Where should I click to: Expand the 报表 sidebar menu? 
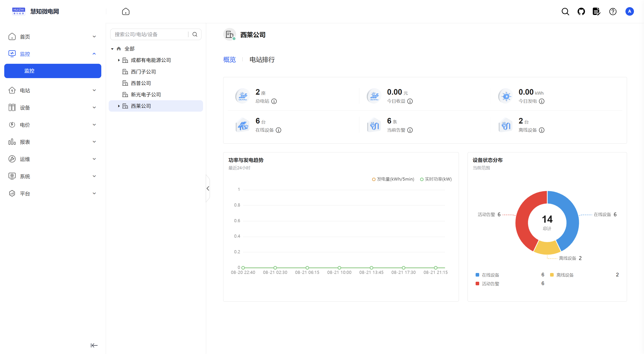pos(53,142)
